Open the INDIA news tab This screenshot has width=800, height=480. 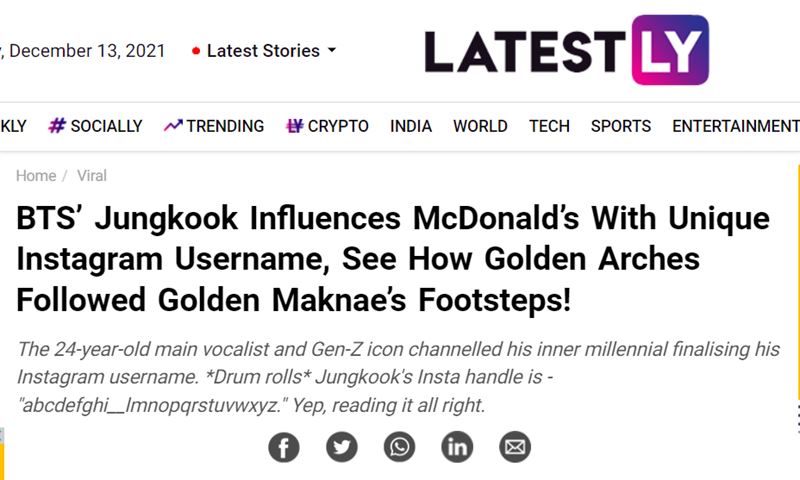[411, 126]
